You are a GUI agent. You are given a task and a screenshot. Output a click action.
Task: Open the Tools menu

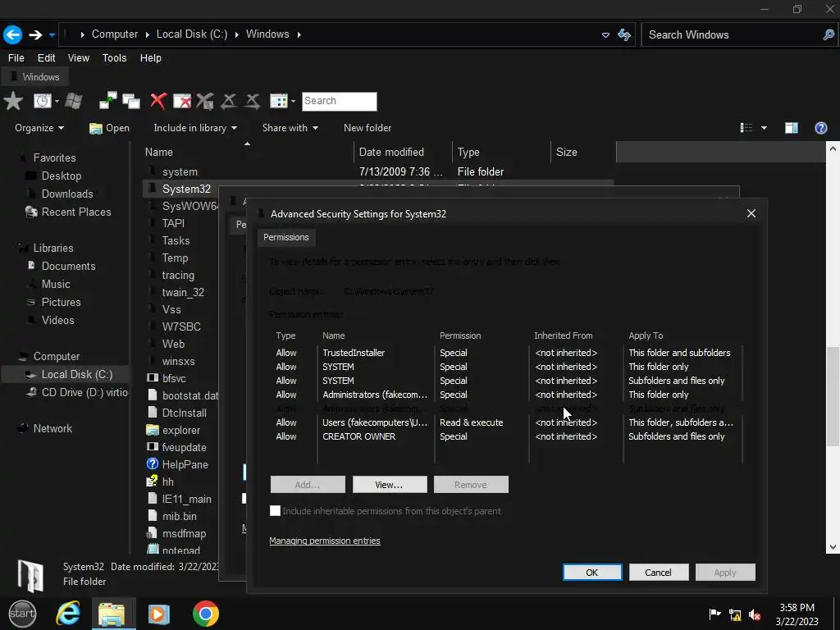pos(114,58)
